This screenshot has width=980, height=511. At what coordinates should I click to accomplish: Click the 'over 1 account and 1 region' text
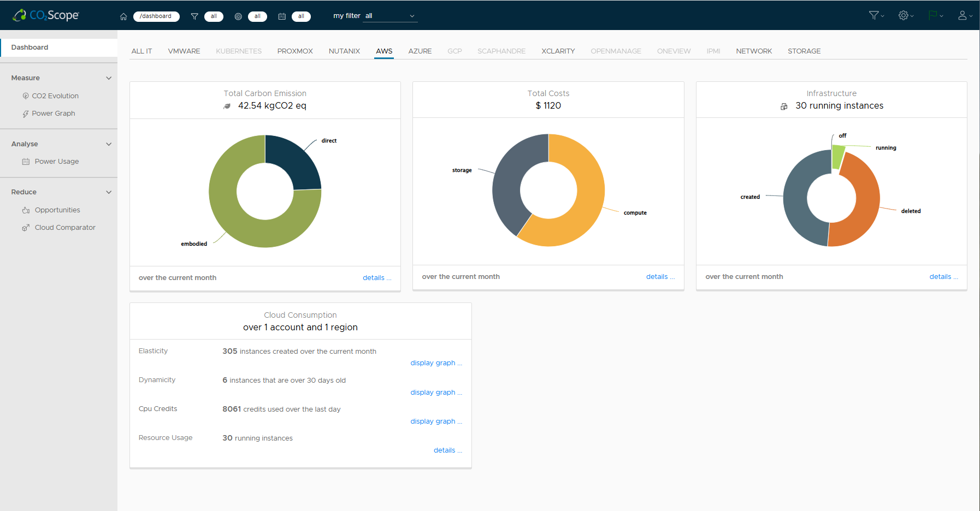coord(300,328)
